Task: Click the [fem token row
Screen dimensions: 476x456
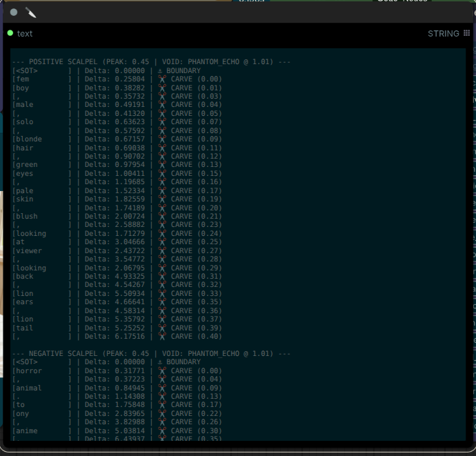Action: point(117,79)
